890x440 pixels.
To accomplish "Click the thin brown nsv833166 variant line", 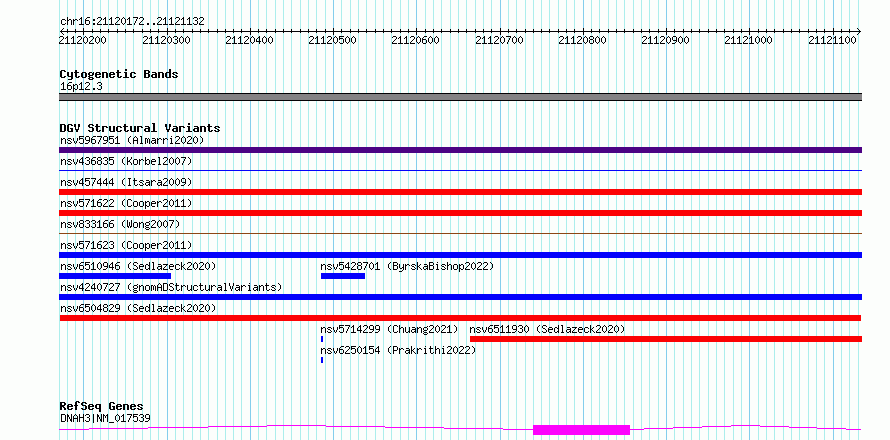I will [460, 233].
